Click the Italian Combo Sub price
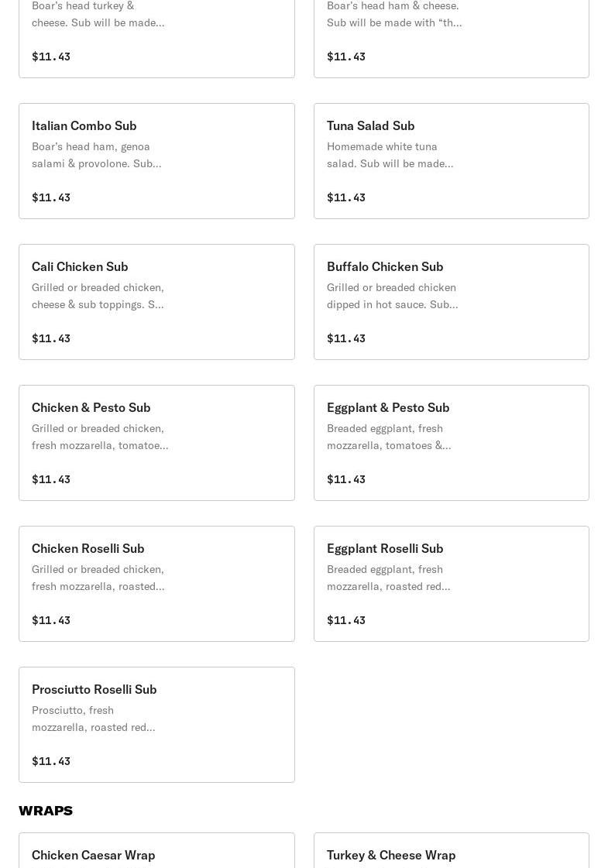608x868 pixels. click(51, 197)
